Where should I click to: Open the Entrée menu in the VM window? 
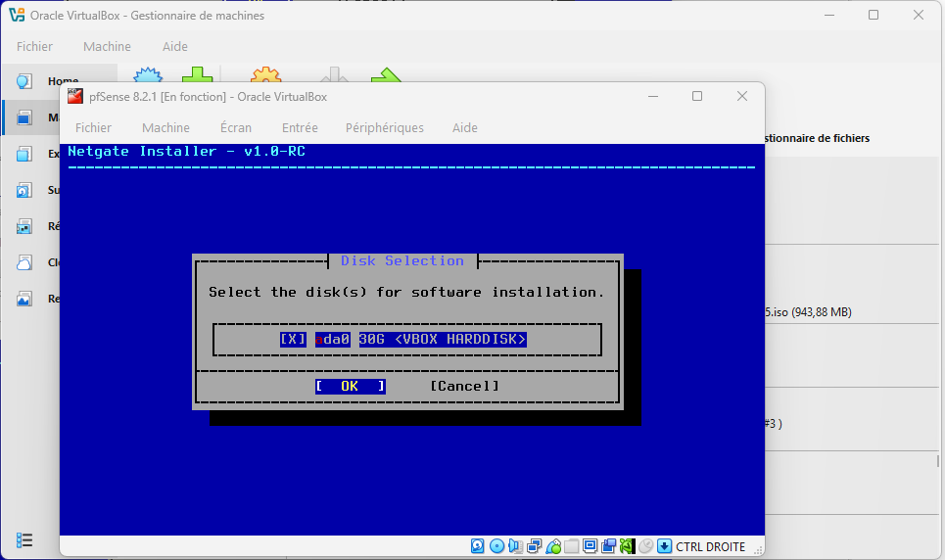click(300, 127)
